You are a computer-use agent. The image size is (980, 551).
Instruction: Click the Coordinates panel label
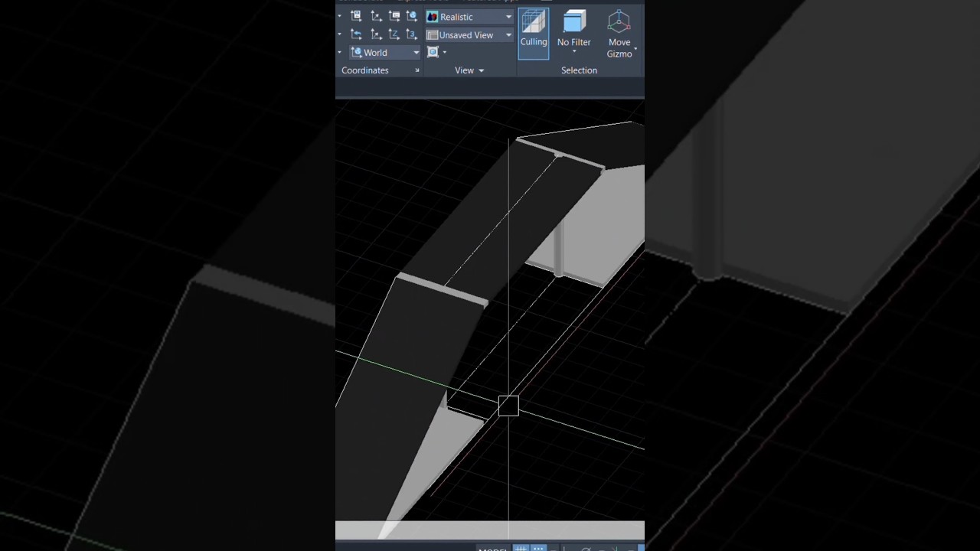pos(365,70)
